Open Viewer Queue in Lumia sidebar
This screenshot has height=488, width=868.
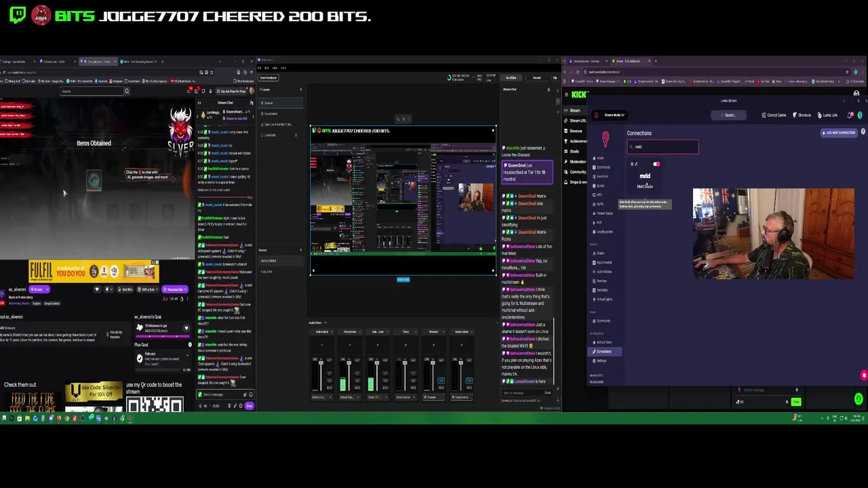603,213
